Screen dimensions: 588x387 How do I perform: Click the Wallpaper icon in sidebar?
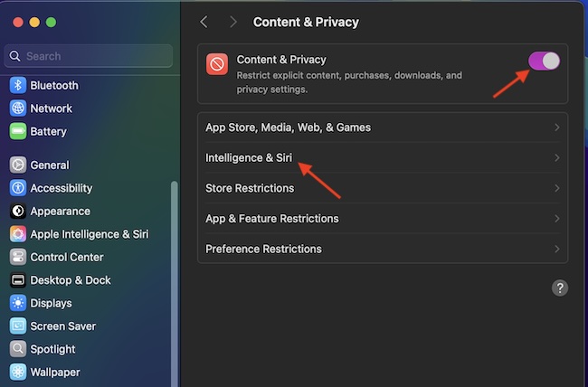tap(17, 372)
